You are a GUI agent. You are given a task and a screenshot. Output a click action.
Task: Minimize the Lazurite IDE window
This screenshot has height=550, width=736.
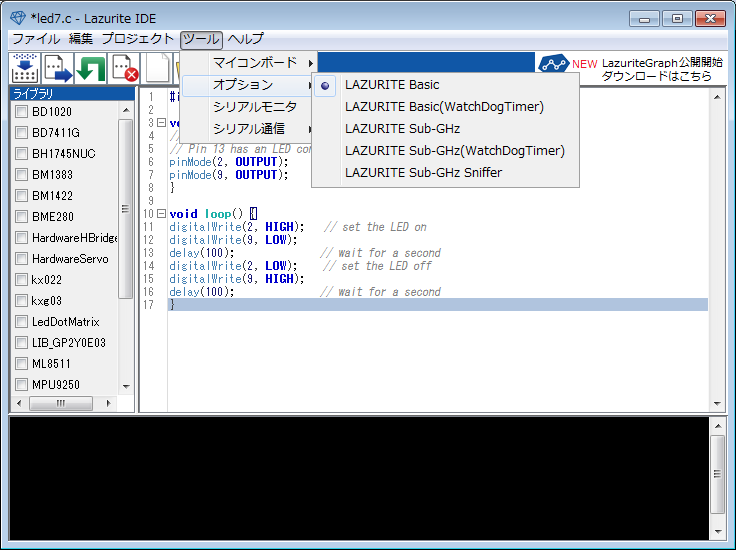click(645, 19)
